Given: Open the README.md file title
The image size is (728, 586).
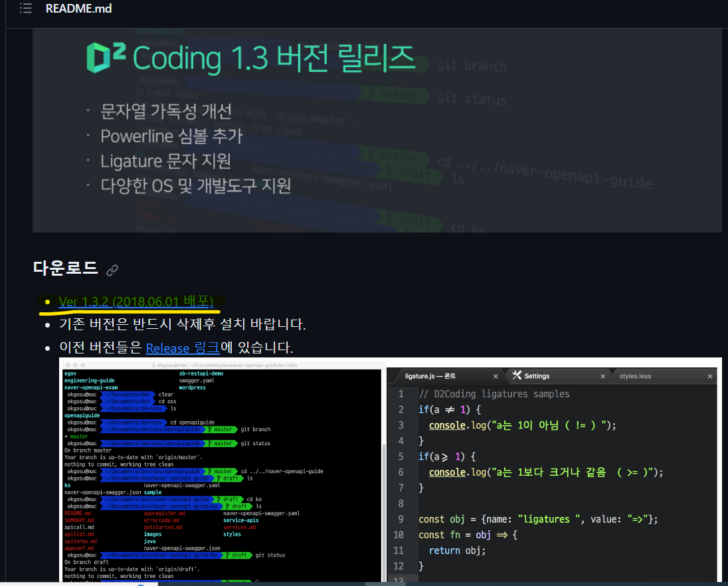Looking at the screenshot, I should tap(78, 9).
